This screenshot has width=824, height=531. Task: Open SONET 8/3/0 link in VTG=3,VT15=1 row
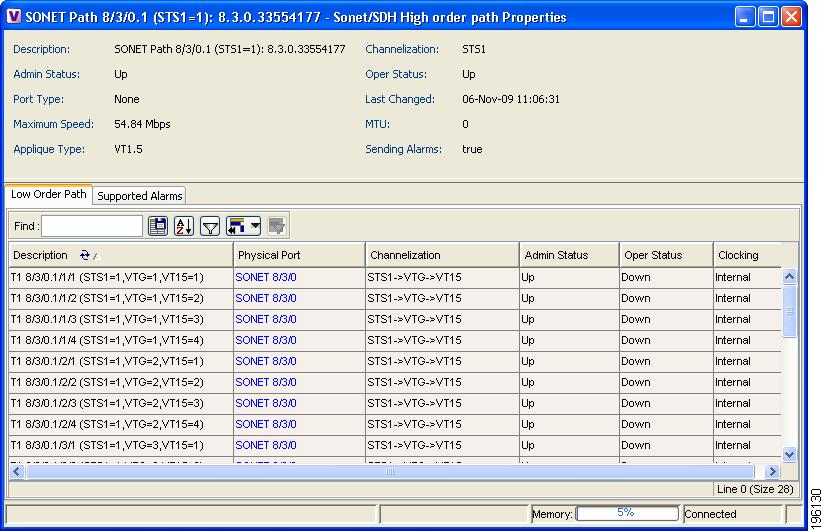(x=266, y=445)
